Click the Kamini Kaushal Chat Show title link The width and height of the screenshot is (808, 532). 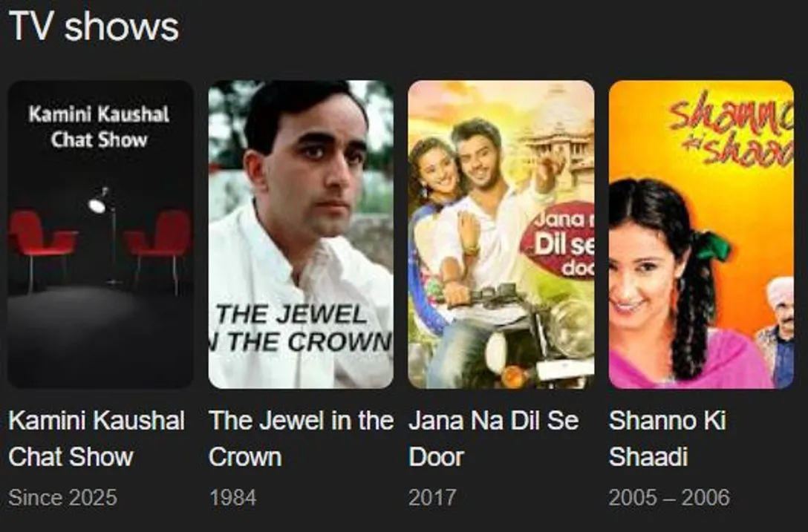[x=97, y=439]
